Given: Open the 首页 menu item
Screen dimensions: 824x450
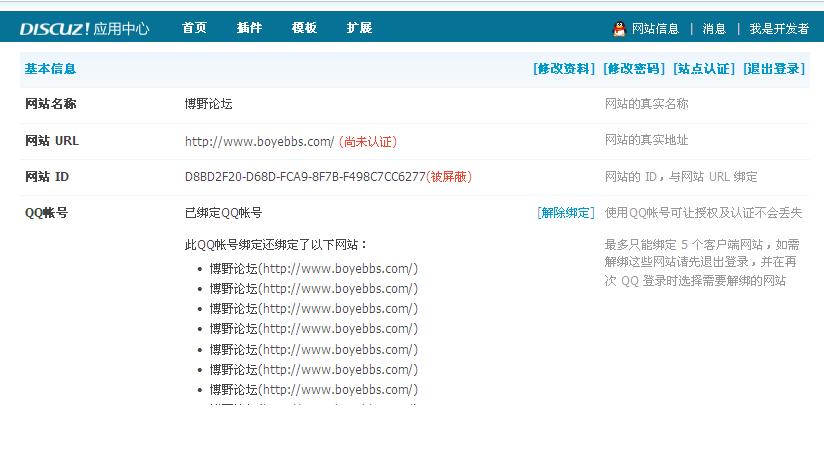Looking at the screenshot, I should tap(194, 28).
